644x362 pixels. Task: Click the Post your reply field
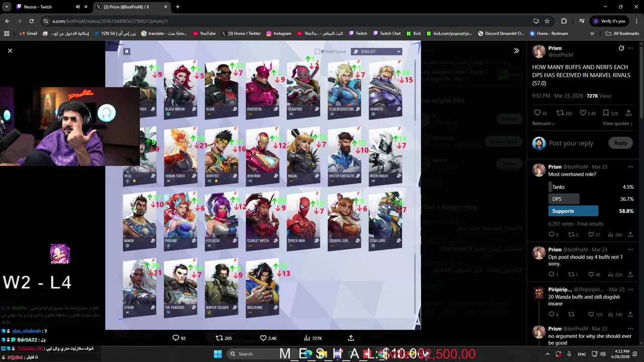571,143
